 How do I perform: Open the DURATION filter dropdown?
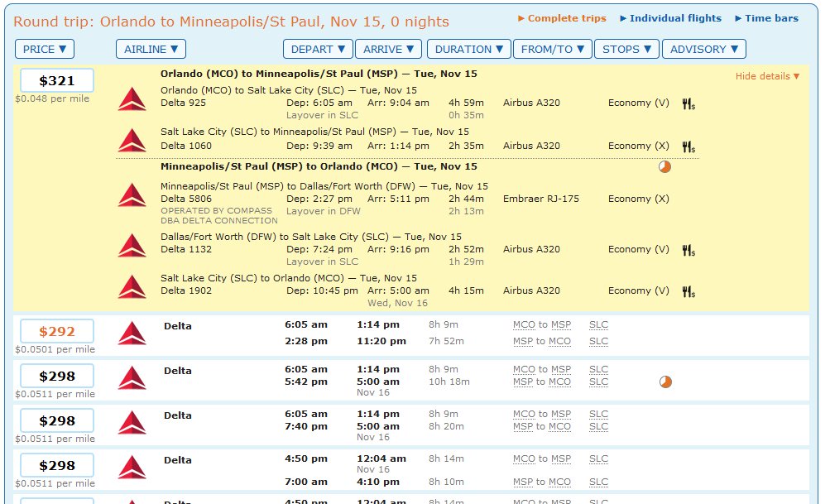point(468,49)
